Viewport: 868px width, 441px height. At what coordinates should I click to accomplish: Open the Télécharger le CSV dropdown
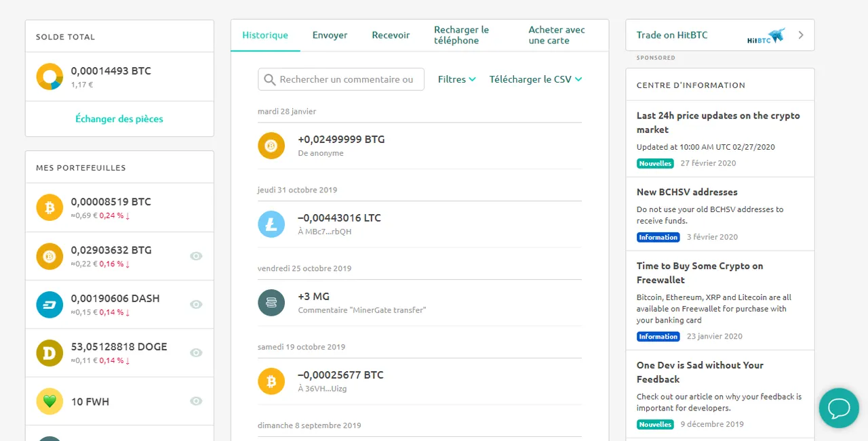pos(536,79)
